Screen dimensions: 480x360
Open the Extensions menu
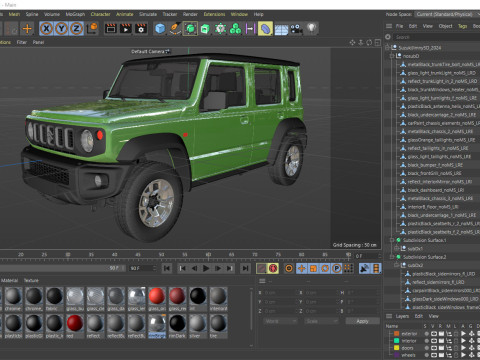click(x=214, y=14)
